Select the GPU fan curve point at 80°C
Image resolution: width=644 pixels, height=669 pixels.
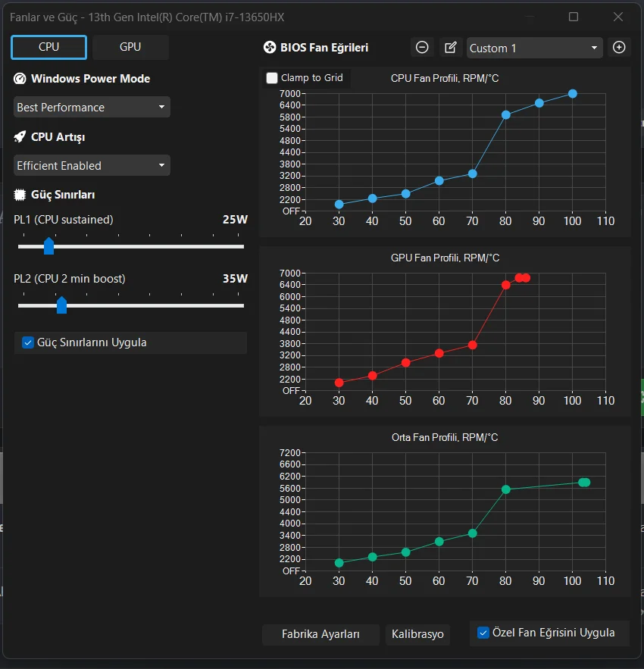505,285
